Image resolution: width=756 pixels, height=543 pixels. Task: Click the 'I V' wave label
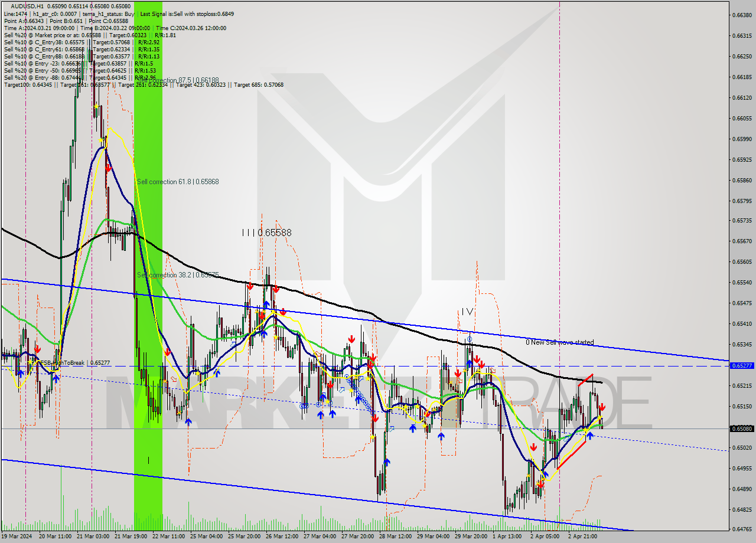[x=467, y=311]
